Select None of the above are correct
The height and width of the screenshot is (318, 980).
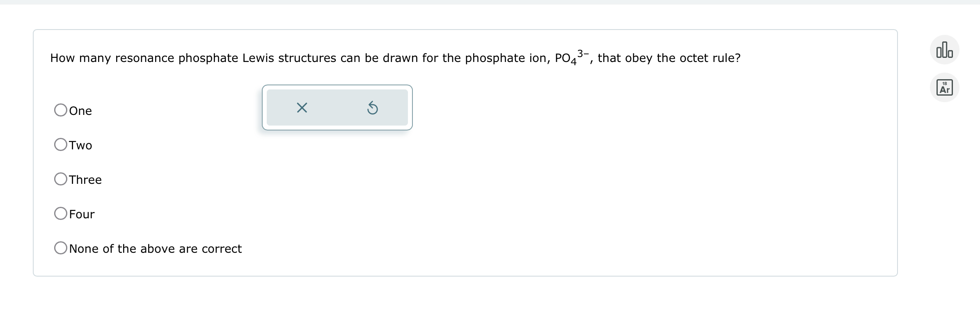coord(61,247)
